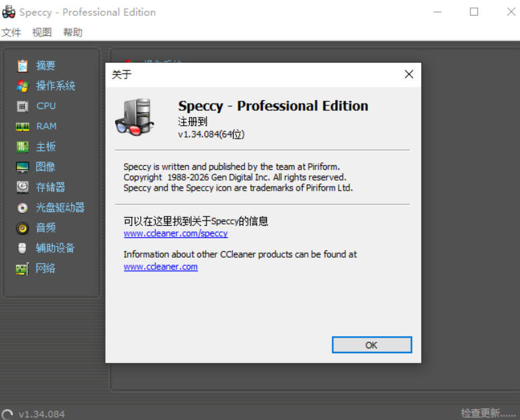Image resolution: width=520 pixels, height=420 pixels.
Task: Open the 文件 menu
Action: [x=11, y=32]
